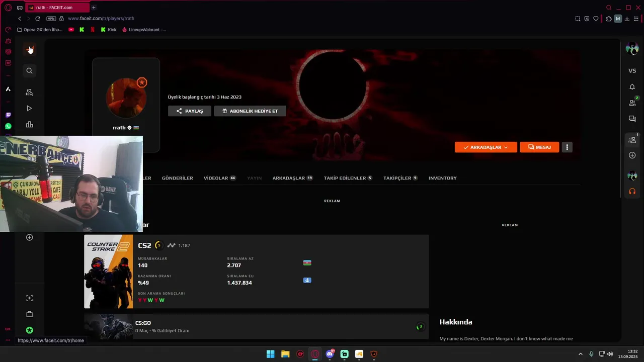Switch to the INVENTORY tab

(x=443, y=178)
